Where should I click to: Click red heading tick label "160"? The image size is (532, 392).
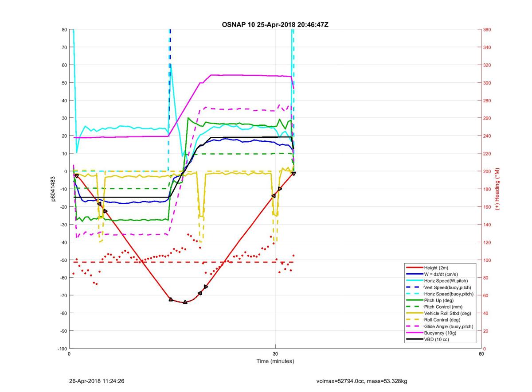coord(488,207)
